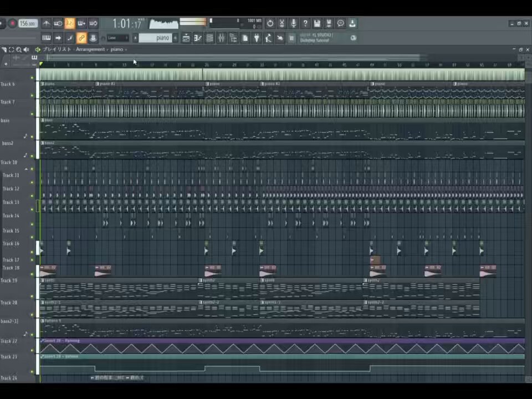Collapse Track 10 group arrow

26,168
